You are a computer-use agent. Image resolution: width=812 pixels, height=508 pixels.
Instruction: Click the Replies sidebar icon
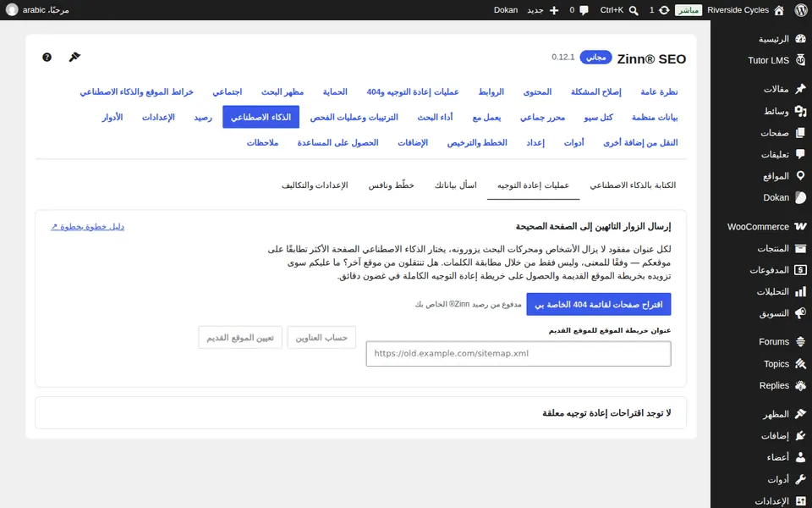[800, 386]
